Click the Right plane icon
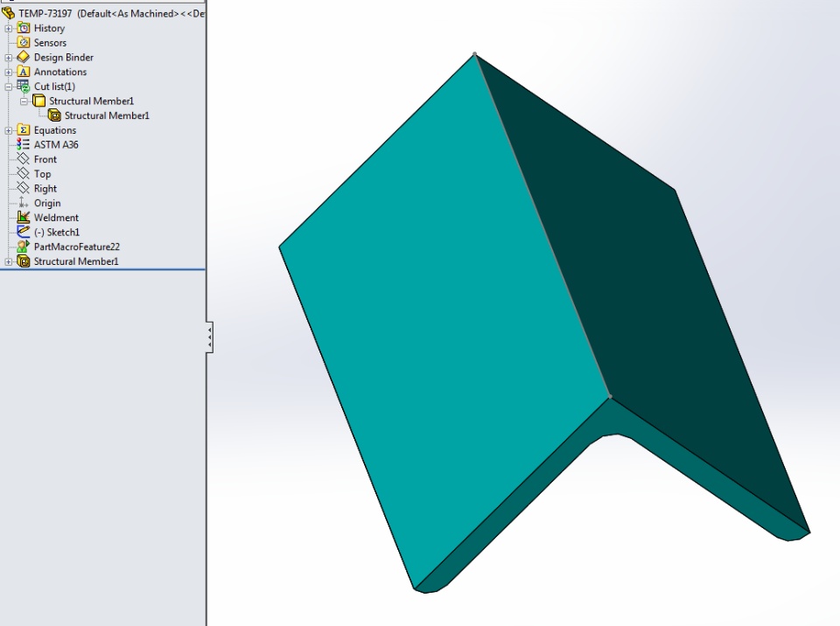The width and height of the screenshot is (840, 626). [x=24, y=188]
